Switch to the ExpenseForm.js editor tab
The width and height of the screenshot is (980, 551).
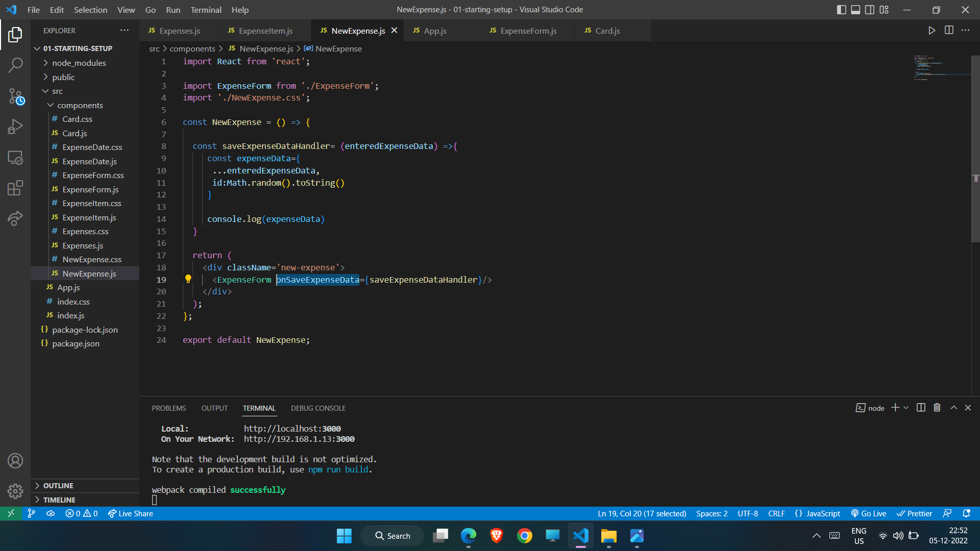coord(528,31)
